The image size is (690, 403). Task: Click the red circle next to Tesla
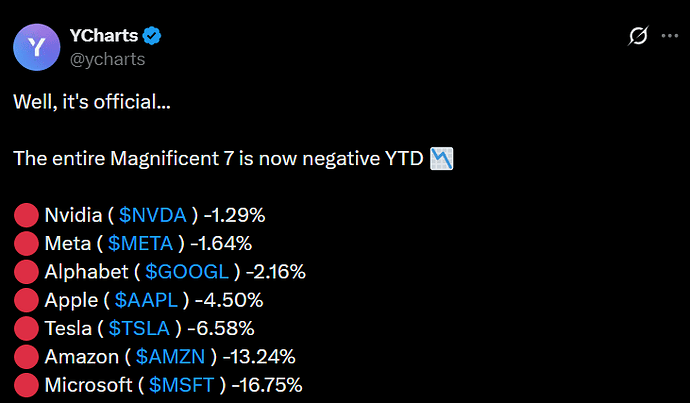click(x=26, y=328)
